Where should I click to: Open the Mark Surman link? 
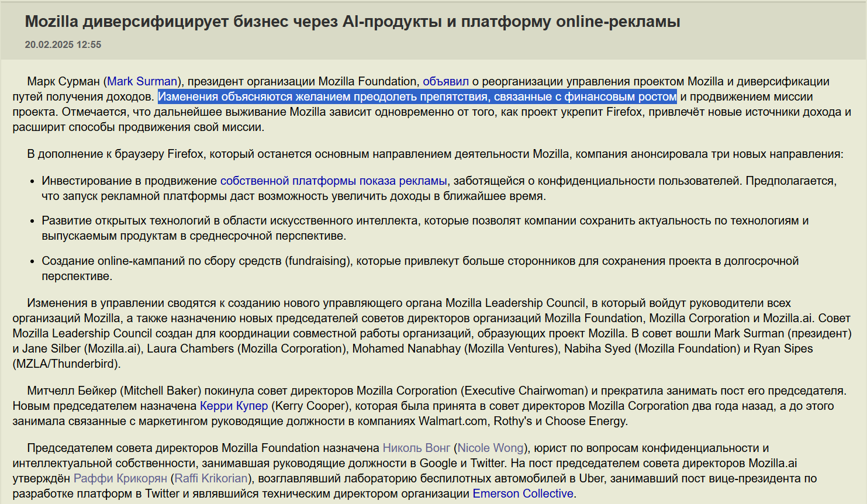click(x=142, y=81)
